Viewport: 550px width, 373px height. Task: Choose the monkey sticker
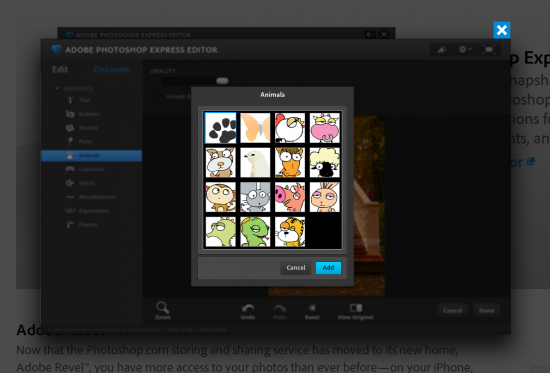[x=220, y=197]
